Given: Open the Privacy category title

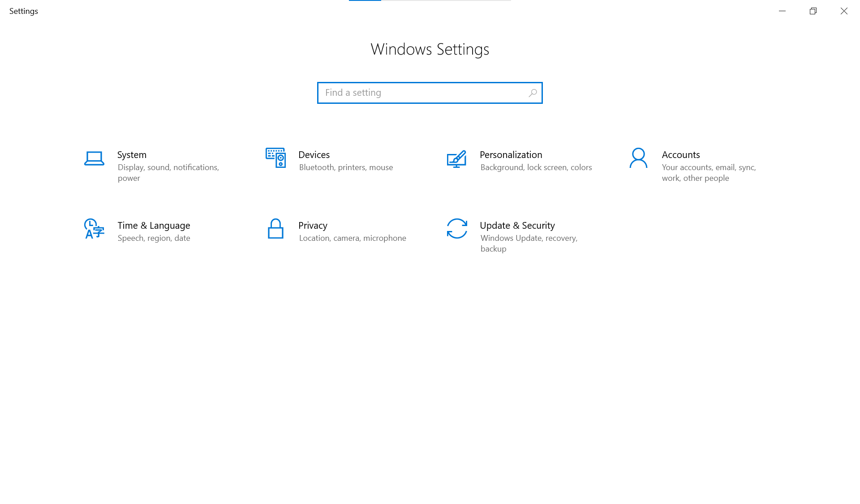Looking at the screenshot, I should point(313,226).
